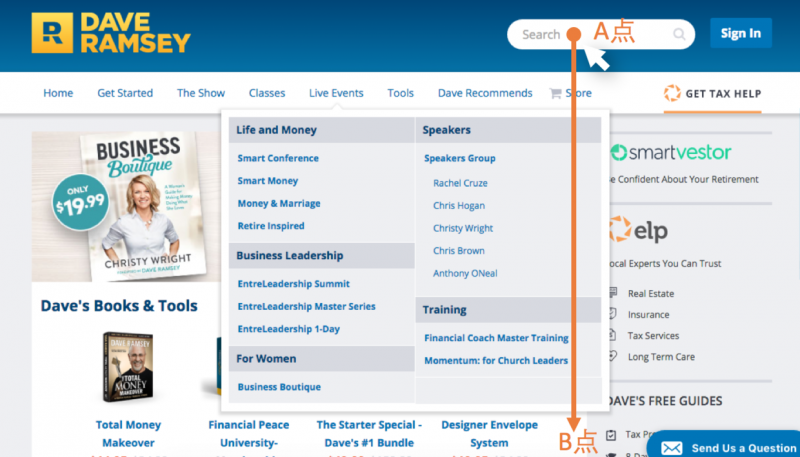
Task: Select Financial Coach Master Training link
Action: [x=496, y=338]
